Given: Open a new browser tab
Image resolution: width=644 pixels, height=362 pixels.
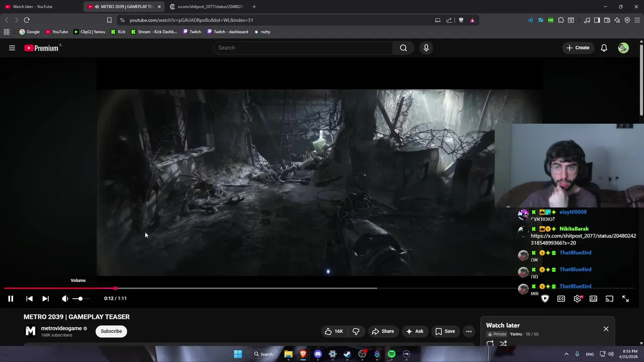Looking at the screenshot, I should click(x=254, y=7).
